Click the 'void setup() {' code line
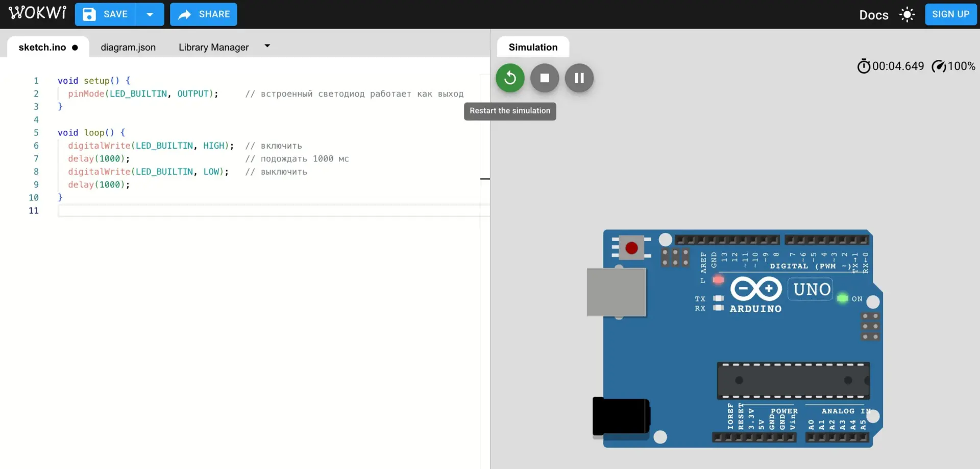 (94, 81)
